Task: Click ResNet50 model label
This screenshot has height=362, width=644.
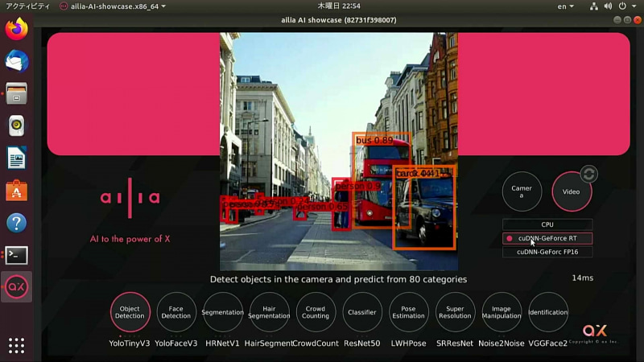Action: (x=361, y=343)
